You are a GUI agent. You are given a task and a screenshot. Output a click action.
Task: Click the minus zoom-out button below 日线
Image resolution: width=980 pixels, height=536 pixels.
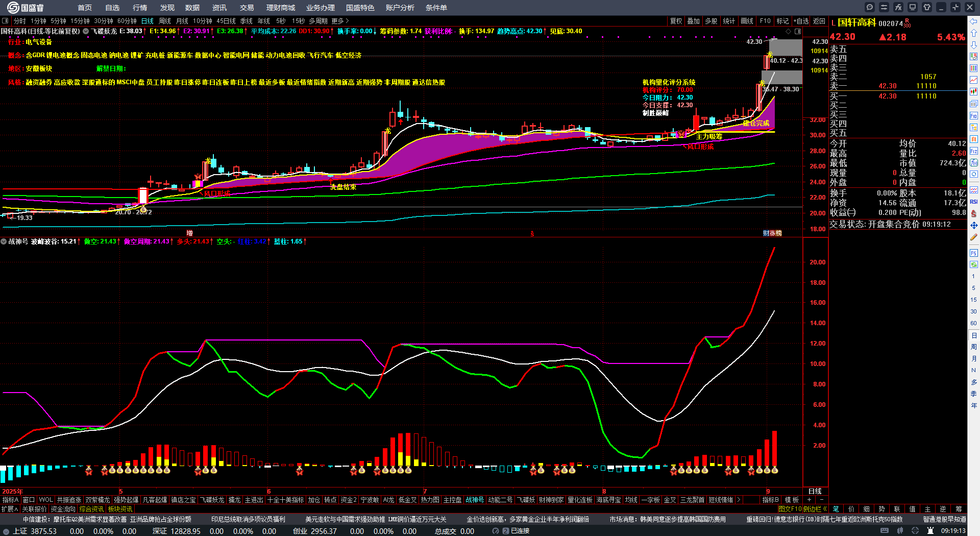pyautogui.click(x=821, y=500)
